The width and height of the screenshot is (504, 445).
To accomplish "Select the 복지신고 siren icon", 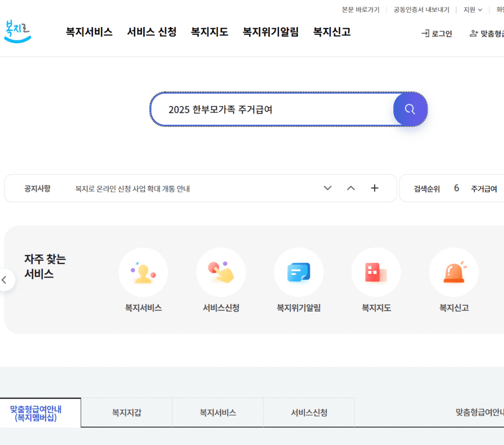I will [453, 272].
